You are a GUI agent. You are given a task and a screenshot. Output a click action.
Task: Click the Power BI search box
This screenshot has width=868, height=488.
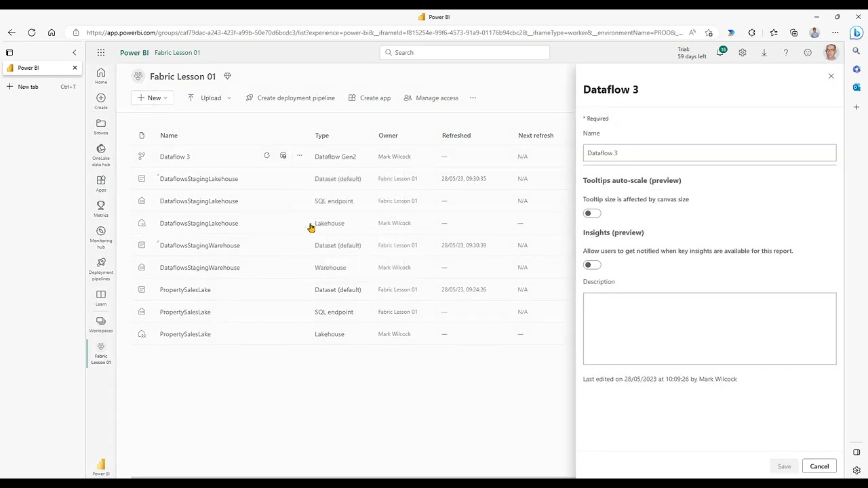tap(465, 52)
